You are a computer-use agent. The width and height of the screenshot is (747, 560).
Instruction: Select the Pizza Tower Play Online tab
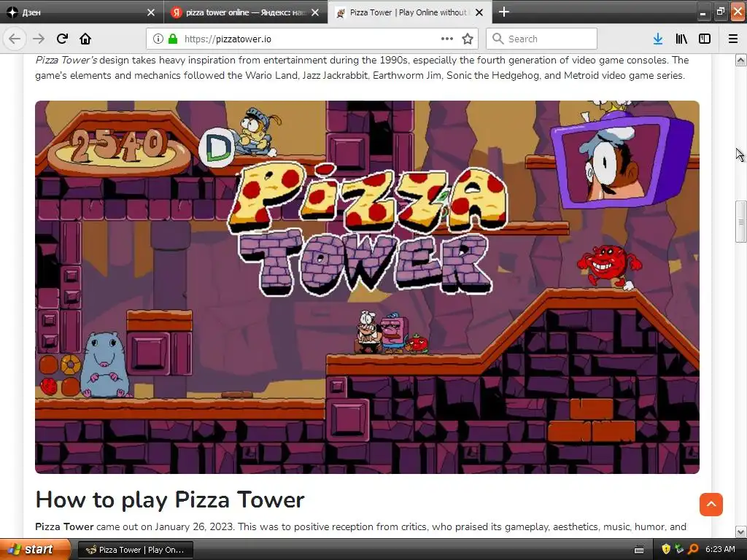click(410, 12)
